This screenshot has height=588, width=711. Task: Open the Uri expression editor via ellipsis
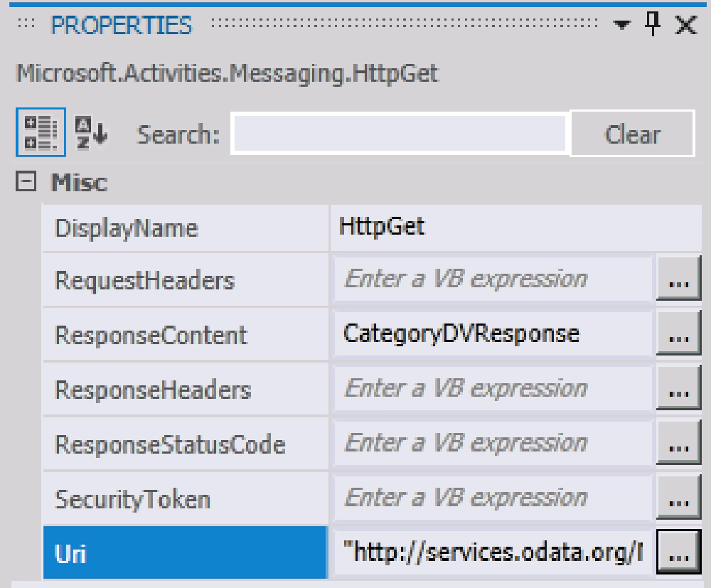[680, 552]
